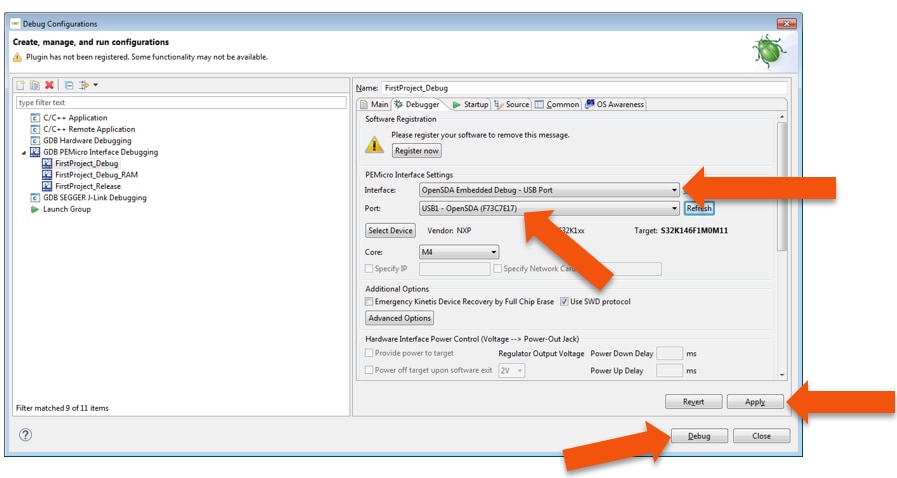897x478 pixels.
Task: Open the OS Awareness tab
Action: (x=615, y=104)
